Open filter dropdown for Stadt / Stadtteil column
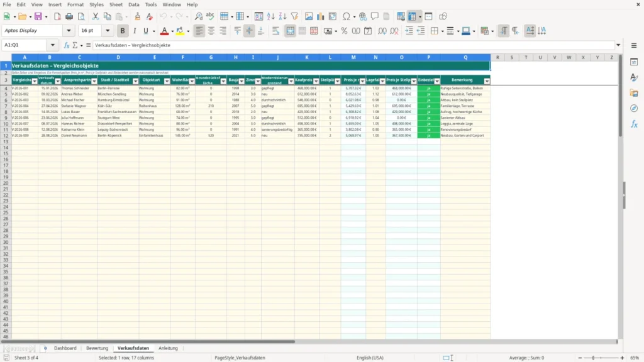 pyautogui.click(x=136, y=81)
